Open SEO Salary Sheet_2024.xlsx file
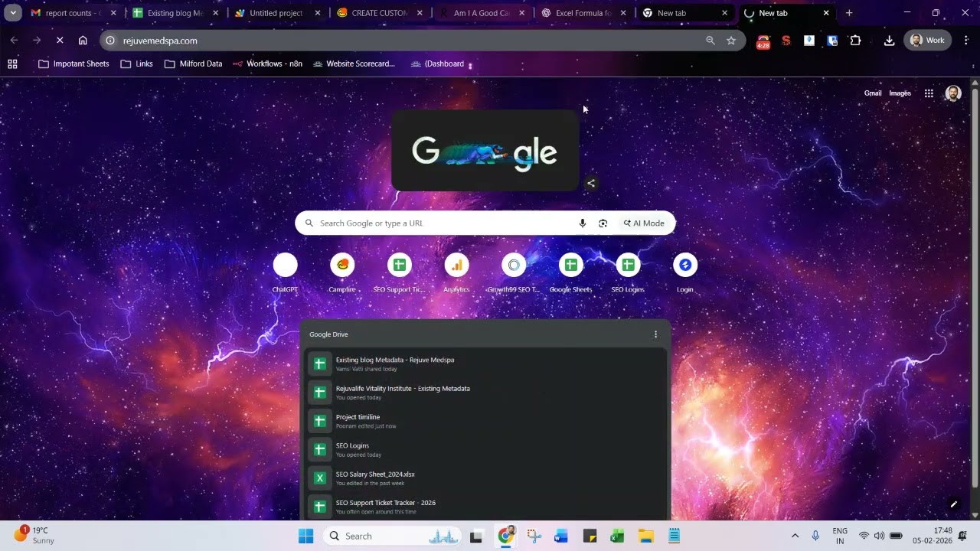This screenshot has height=551, width=980. [x=485, y=478]
